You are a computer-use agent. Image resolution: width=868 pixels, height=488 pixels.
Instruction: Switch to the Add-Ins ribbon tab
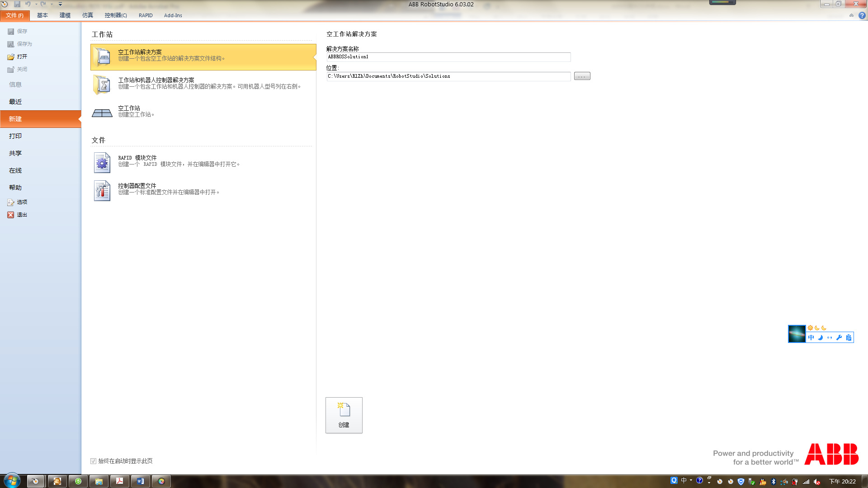tap(173, 15)
